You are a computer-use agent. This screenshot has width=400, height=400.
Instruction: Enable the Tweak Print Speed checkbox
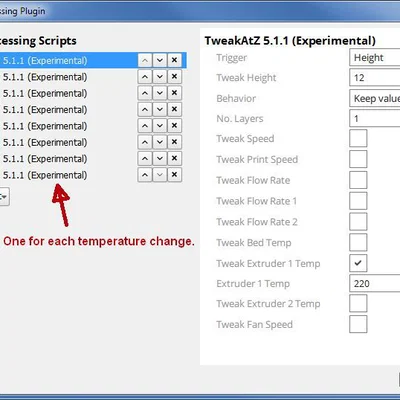click(x=358, y=159)
